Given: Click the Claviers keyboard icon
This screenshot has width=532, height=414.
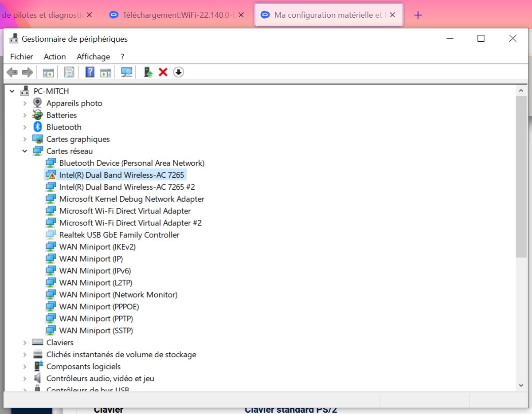Looking at the screenshot, I should point(38,342).
